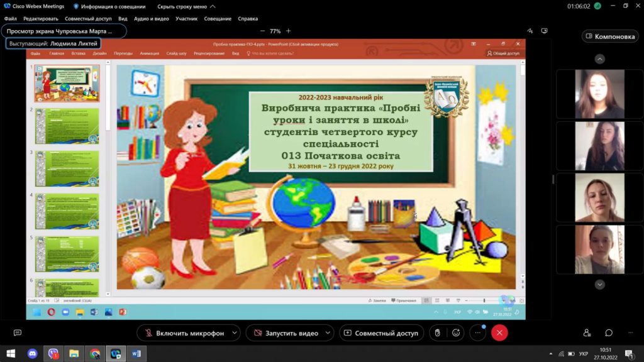The image size is (644, 362).
Task: Expand microphone options arrow
Action: pyautogui.click(x=234, y=333)
